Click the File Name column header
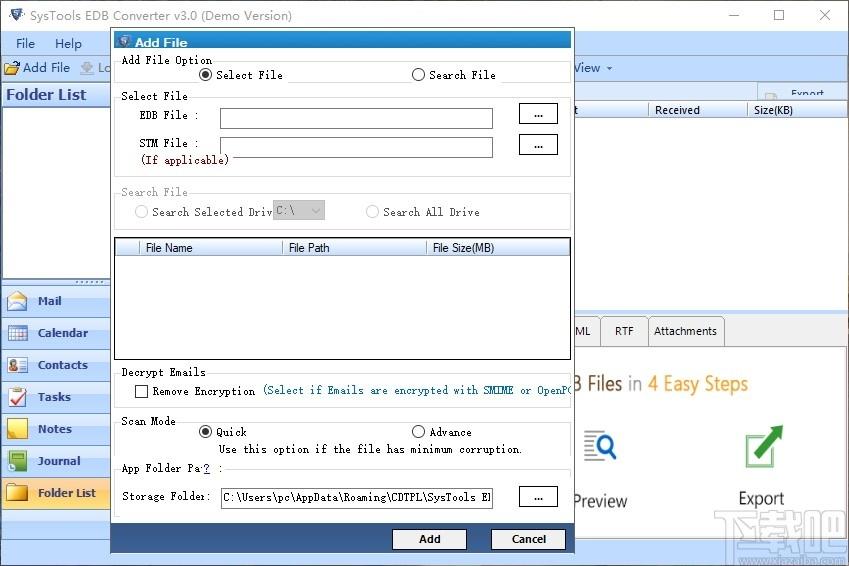 (x=211, y=248)
